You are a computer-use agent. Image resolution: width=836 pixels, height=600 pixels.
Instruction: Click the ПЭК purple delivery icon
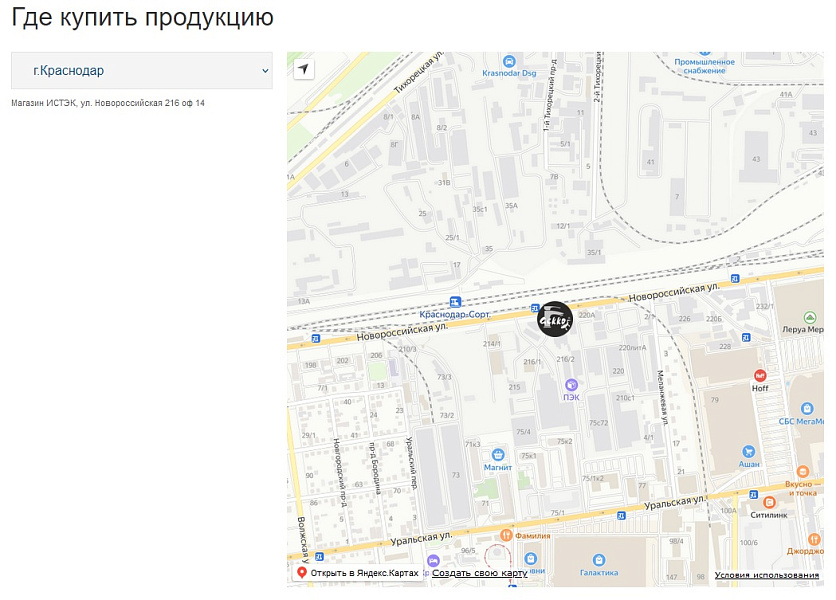point(573,385)
